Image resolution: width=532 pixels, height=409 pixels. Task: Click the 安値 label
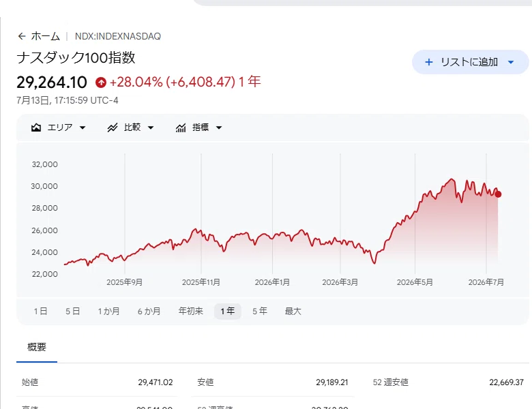tap(205, 382)
